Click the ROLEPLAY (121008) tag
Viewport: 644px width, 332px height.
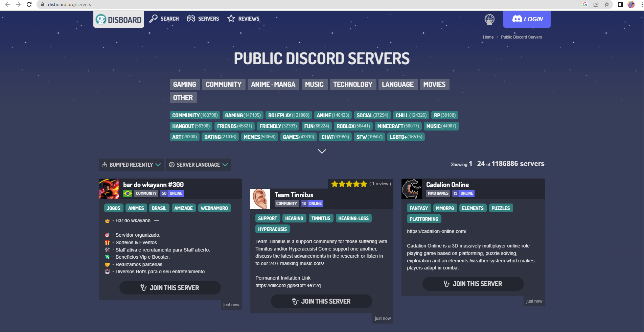pyautogui.click(x=289, y=115)
